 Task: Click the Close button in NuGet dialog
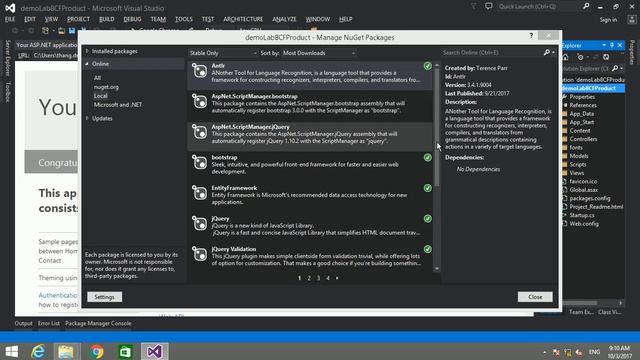pos(535,297)
